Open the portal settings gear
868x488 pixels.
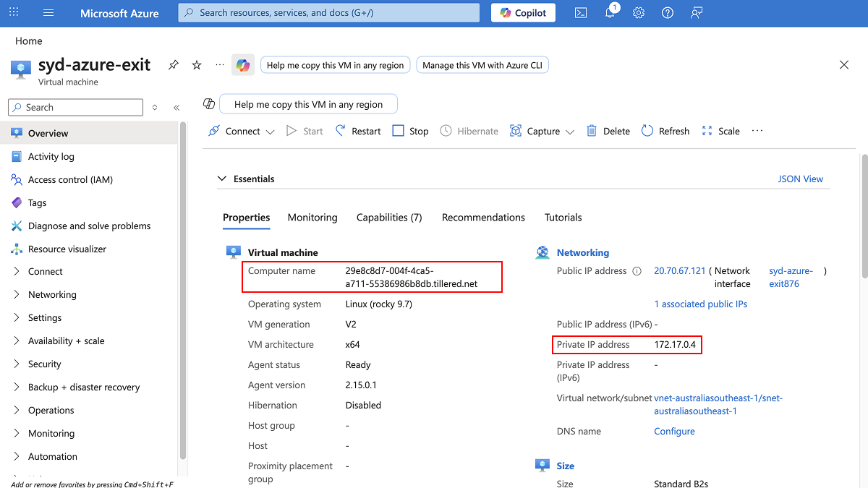[638, 12]
